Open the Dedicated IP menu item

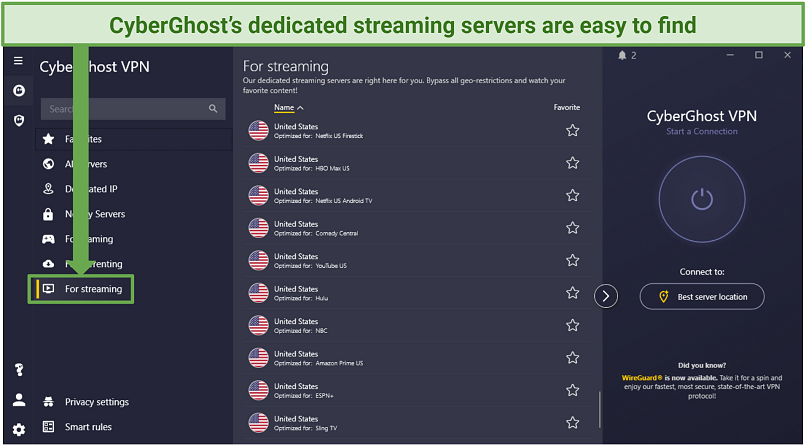[x=133, y=189]
